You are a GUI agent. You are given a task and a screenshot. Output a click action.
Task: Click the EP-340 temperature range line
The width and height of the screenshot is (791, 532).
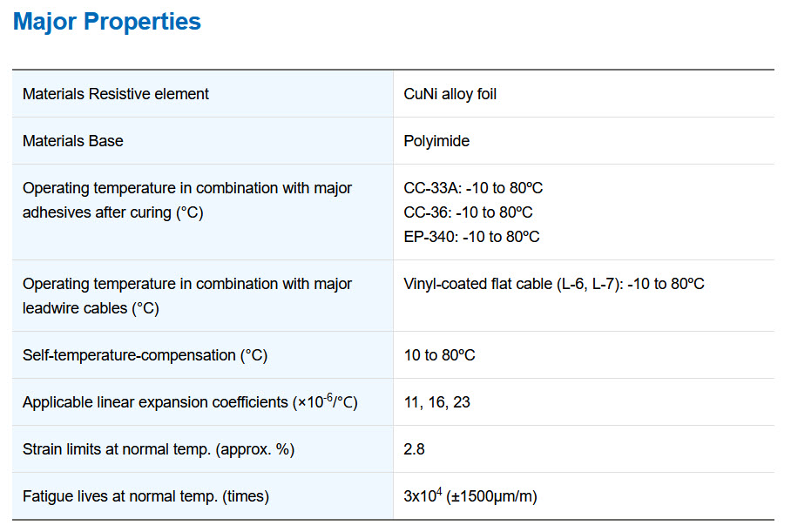coord(471,237)
